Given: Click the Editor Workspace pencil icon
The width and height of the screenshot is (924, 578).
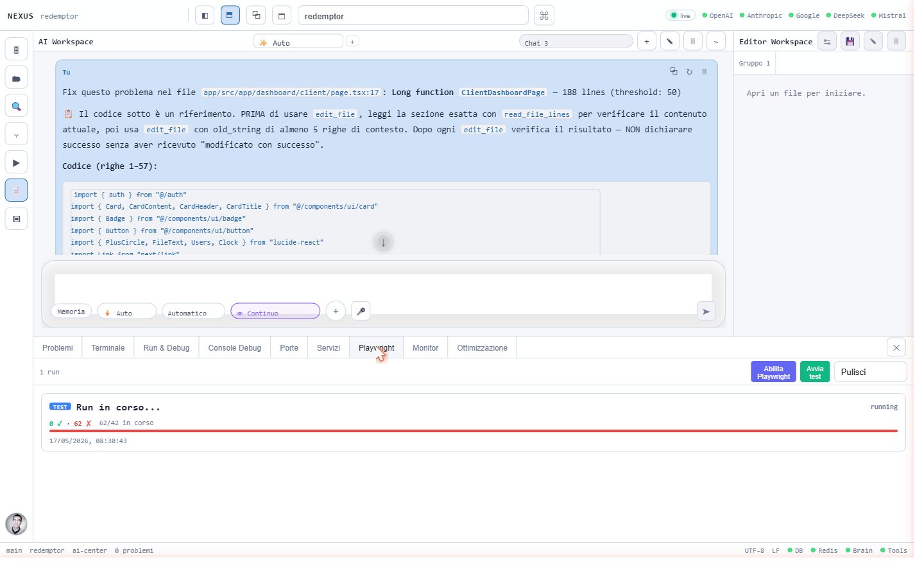Looking at the screenshot, I should coord(873,41).
